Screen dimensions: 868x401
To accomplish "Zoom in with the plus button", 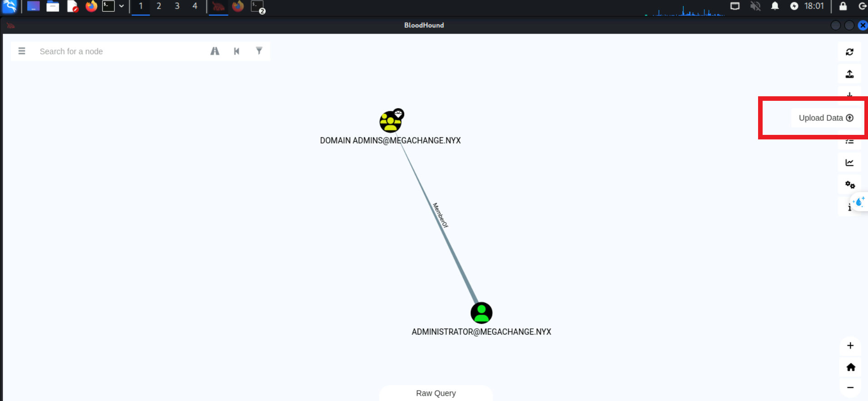I will (x=850, y=346).
